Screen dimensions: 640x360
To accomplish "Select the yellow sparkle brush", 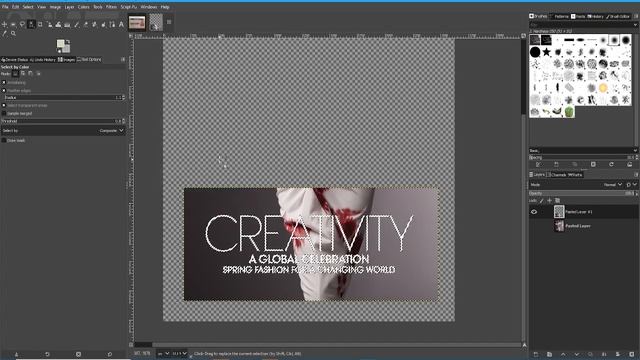I will click(x=603, y=88).
